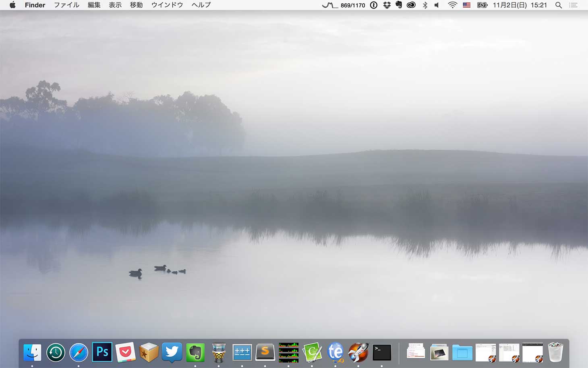Open the blue folder stack in the Dock
This screenshot has height=368, width=588.
tap(462, 353)
